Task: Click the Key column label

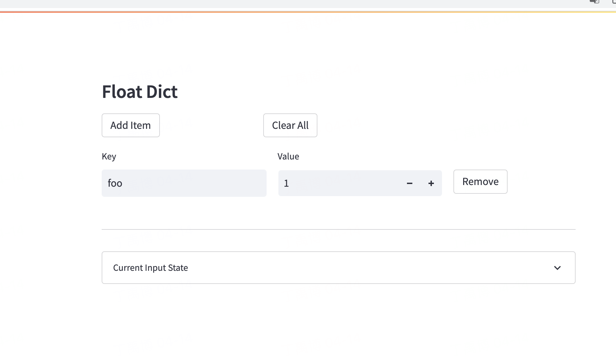Action: pos(109,156)
